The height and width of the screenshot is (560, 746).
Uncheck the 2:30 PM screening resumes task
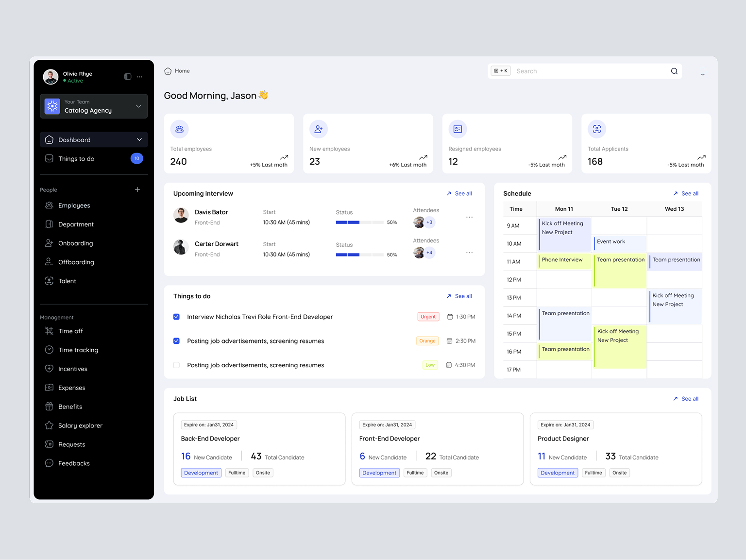[x=176, y=341]
